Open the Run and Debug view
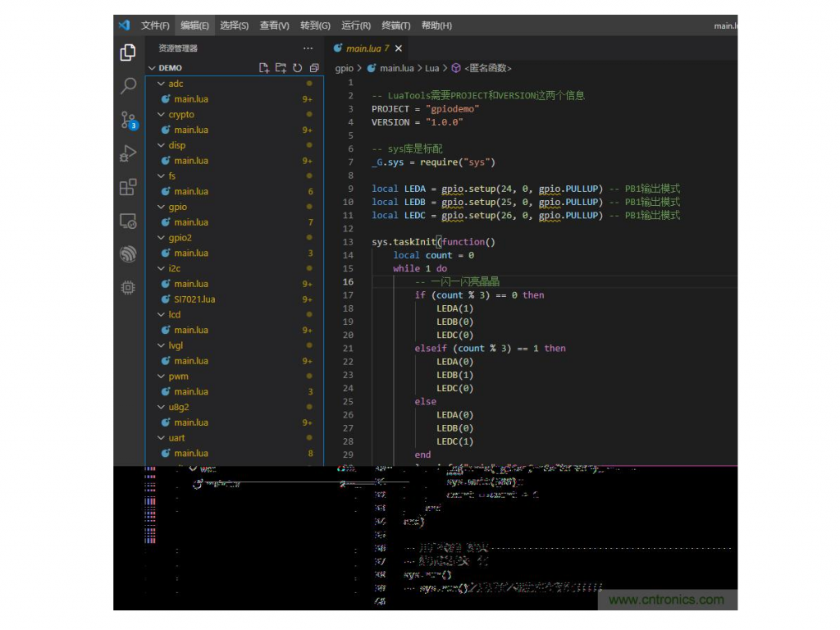 click(x=128, y=153)
